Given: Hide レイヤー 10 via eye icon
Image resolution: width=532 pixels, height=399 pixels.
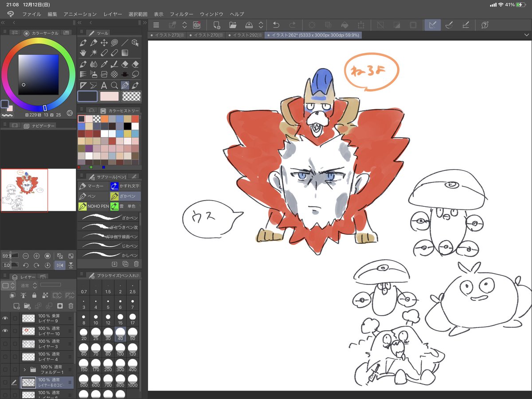Looking at the screenshot, I should 5,331.
